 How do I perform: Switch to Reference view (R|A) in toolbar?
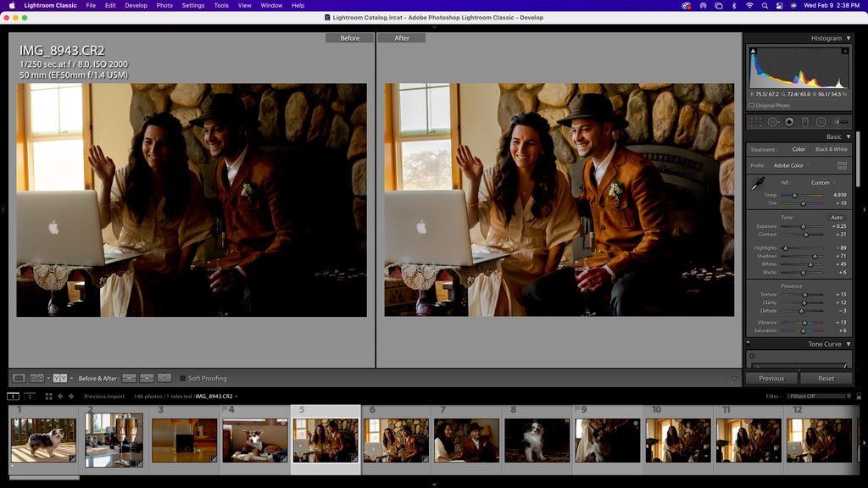[x=36, y=379]
